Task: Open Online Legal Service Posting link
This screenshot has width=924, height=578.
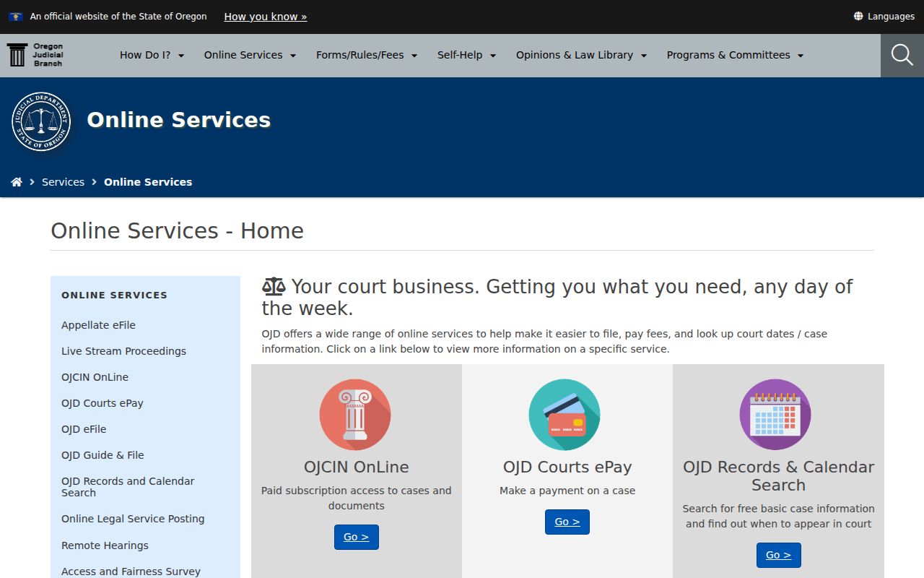Action: click(133, 519)
